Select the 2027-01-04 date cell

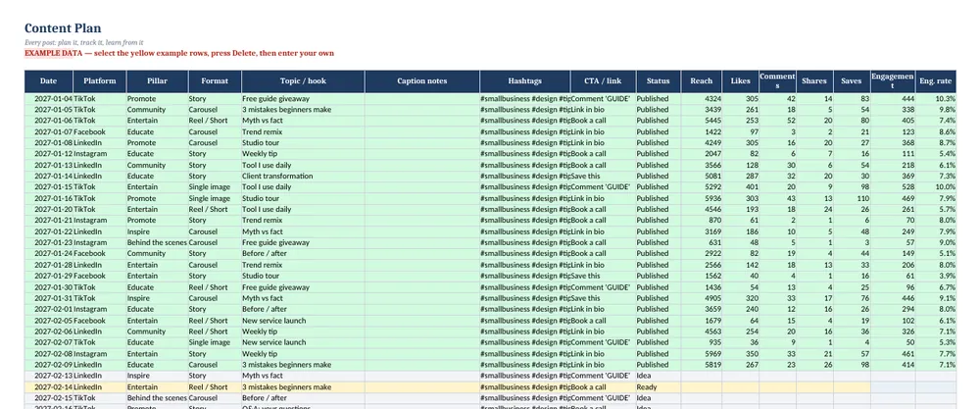point(49,99)
